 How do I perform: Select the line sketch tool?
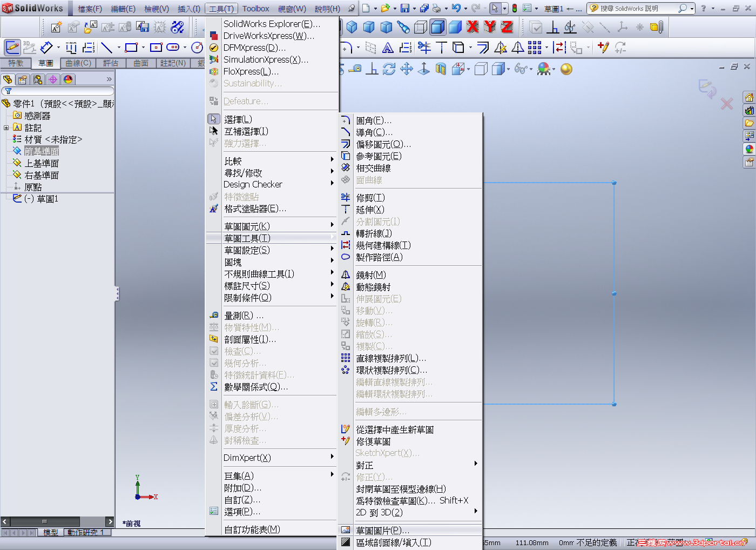[x=106, y=48]
